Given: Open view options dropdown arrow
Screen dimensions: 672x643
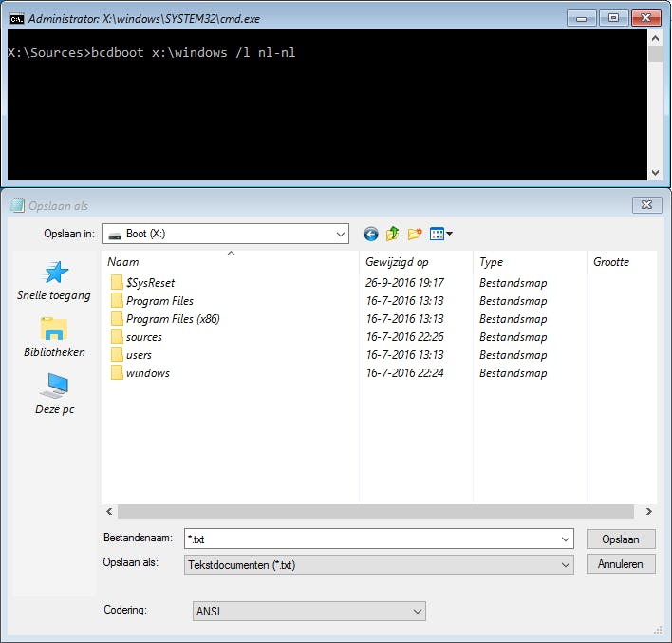Looking at the screenshot, I should [449, 234].
